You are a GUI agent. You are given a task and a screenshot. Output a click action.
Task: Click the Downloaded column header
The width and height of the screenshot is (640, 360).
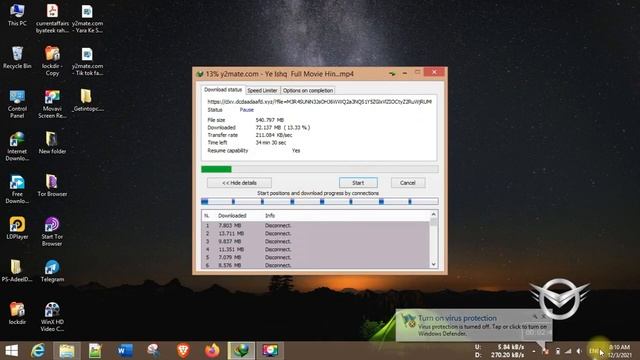232,216
